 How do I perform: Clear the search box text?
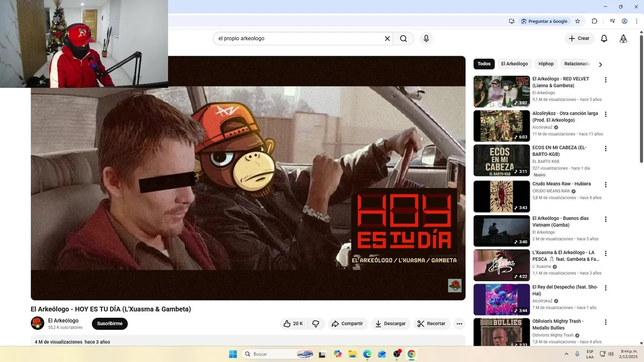tap(387, 38)
